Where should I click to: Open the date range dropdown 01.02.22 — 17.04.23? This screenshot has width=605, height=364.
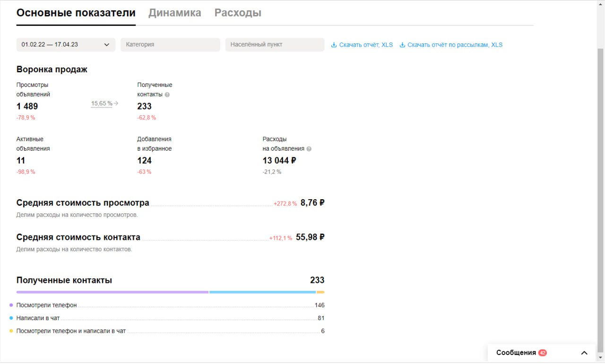66,45
